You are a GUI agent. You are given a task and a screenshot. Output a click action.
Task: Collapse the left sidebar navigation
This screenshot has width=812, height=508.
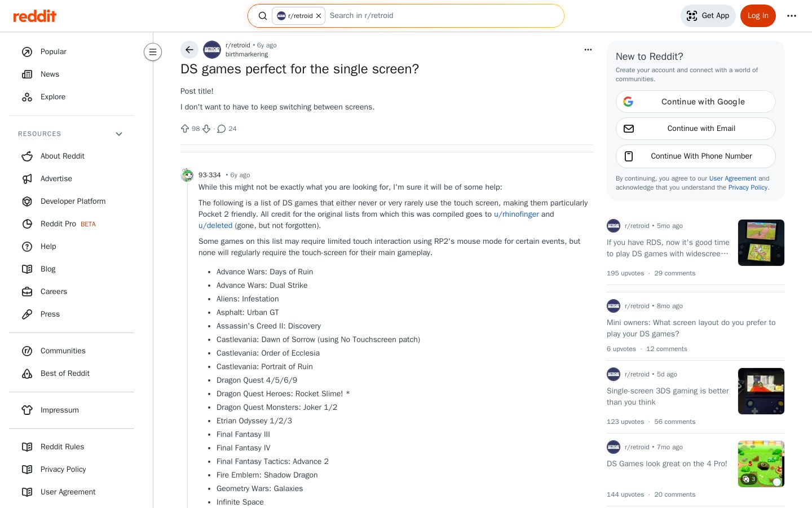pos(153,52)
